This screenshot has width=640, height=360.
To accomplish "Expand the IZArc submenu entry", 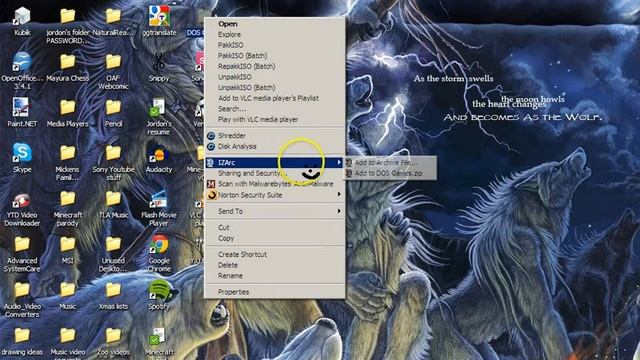I will click(274, 162).
